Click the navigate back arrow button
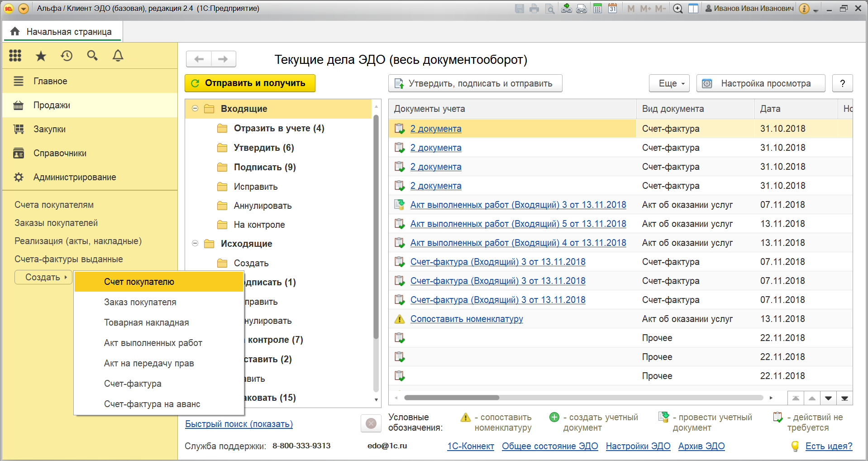This screenshot has width=868, height=461. click(x=199, y=59)
